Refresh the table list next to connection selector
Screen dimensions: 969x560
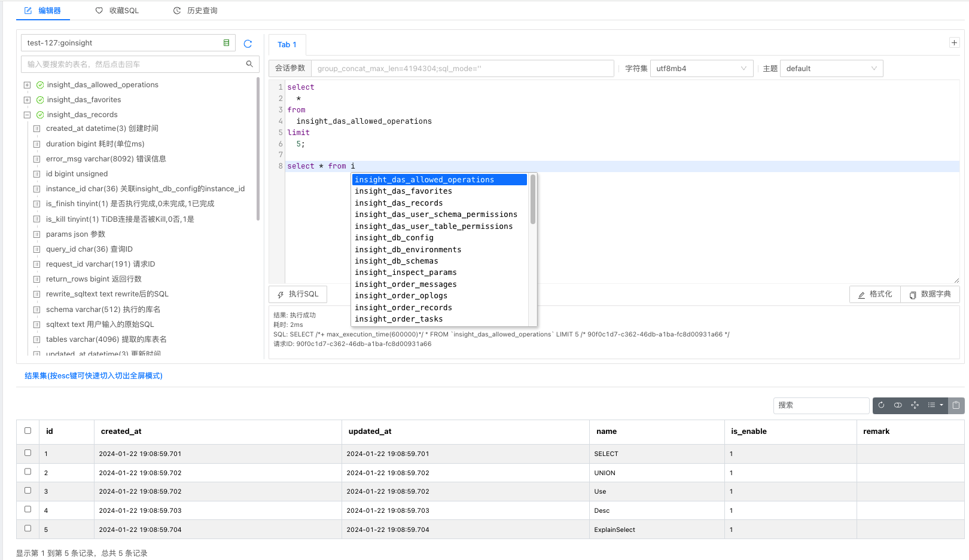click(x=248, y=43)
